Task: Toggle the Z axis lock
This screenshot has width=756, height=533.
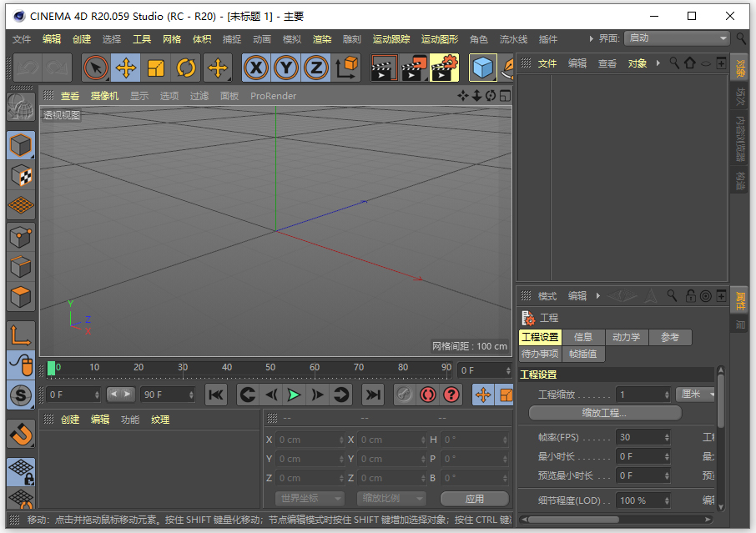Action: tap(315, 67)
